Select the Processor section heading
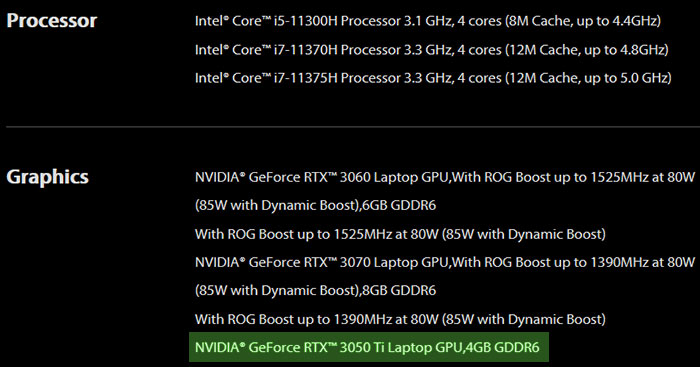This screenshot has width=700, height=367. 52,21
